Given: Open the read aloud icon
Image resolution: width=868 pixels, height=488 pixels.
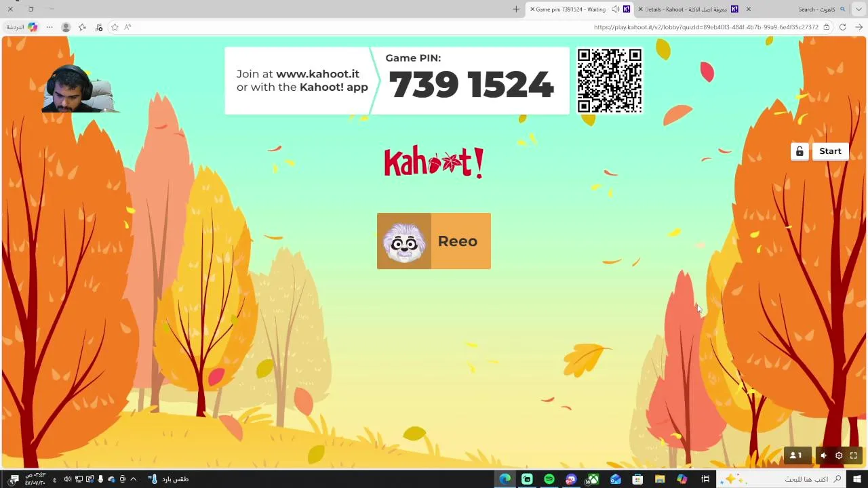Looking at the screenshot, I should point(127,27).
